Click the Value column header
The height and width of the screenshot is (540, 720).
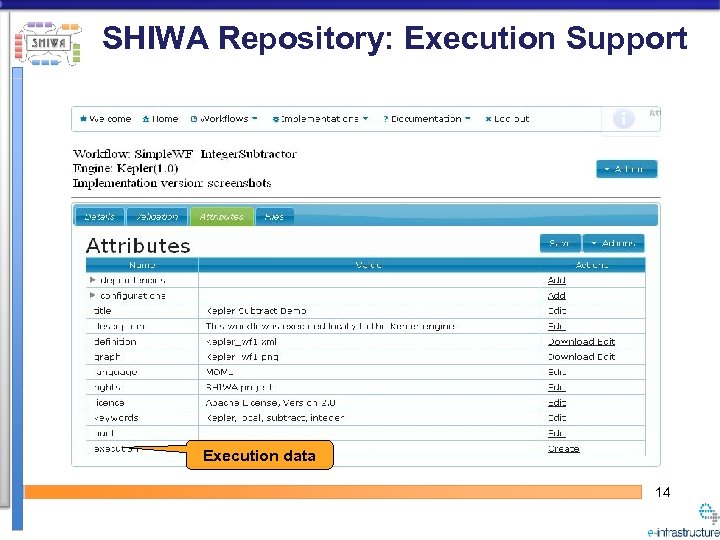369,265
